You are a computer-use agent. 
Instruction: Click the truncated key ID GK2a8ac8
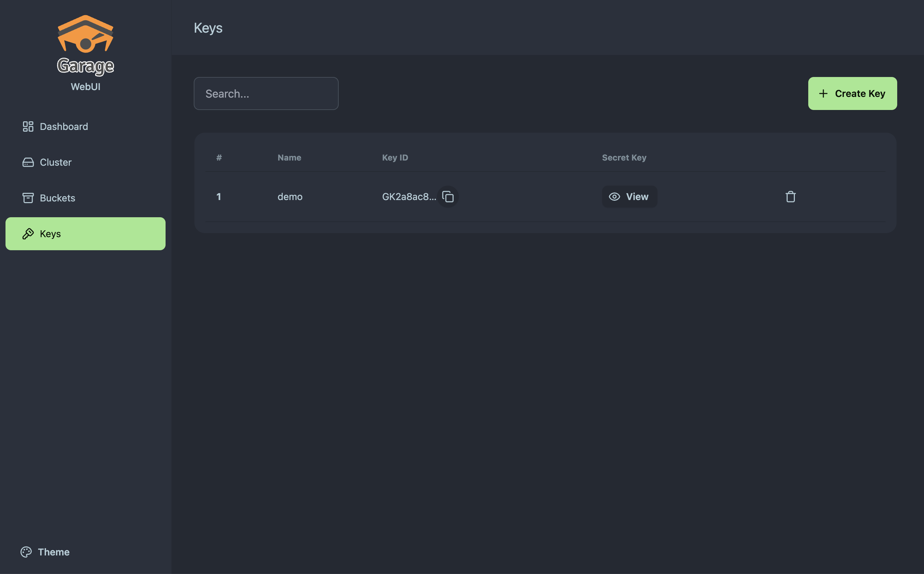point(408,197)
